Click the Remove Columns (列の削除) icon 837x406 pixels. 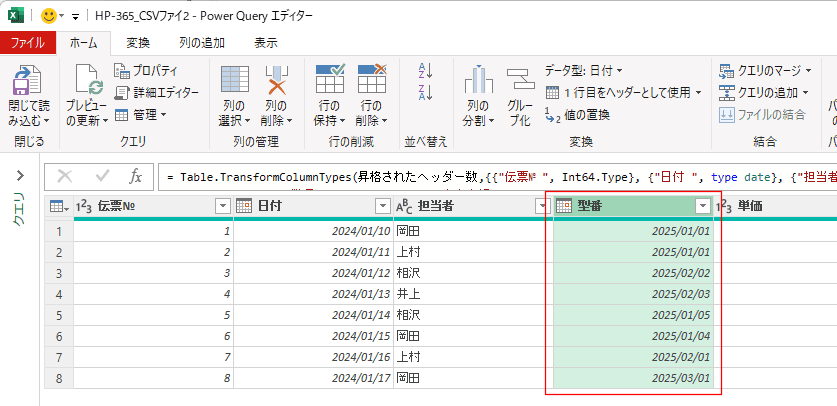276,83
